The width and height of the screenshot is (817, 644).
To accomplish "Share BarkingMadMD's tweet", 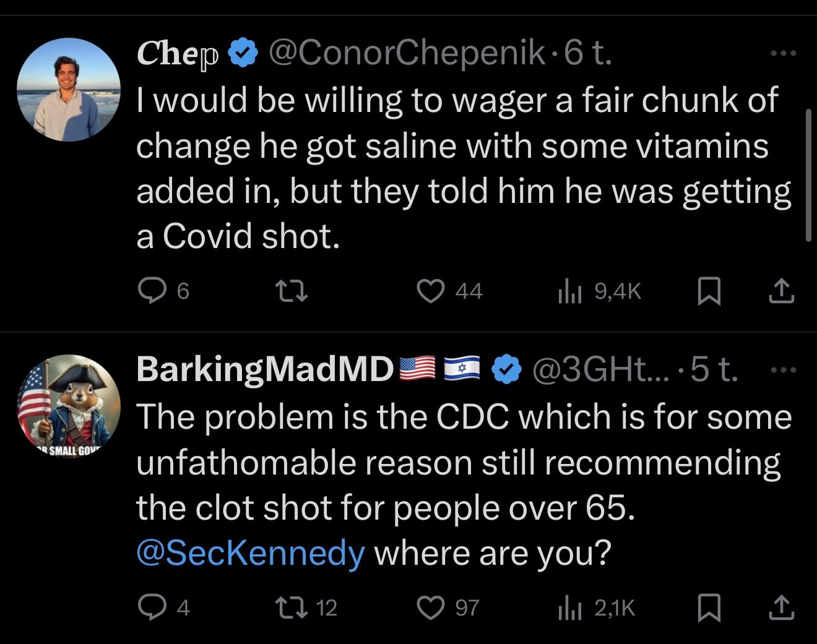I will 781,608.
